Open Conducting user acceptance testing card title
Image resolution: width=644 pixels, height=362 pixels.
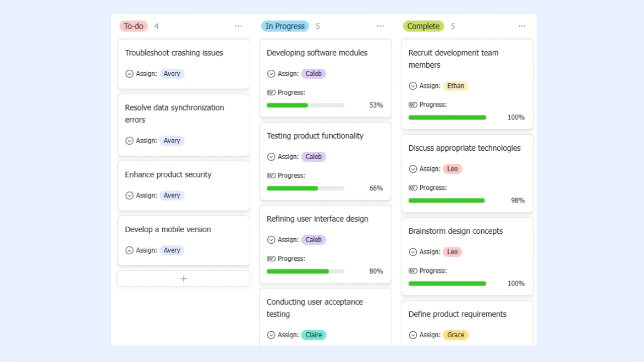(315, 308)
